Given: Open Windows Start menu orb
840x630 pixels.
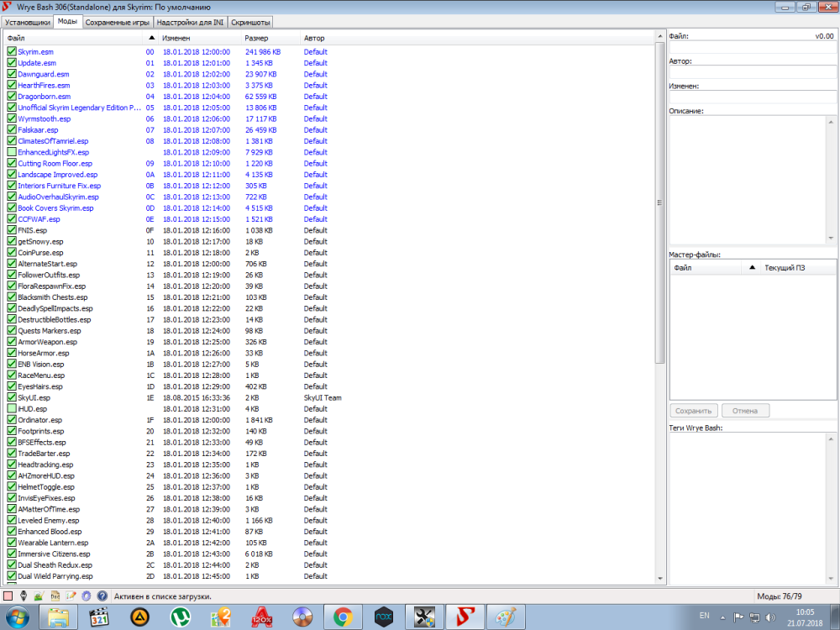Looking at the screenshot, I should (x=17, y=617).
